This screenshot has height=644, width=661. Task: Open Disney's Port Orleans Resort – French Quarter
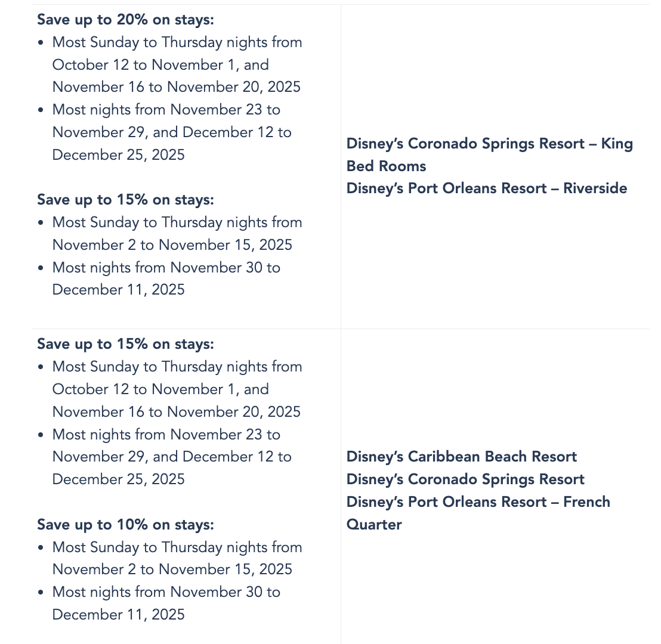pos(478,502)
